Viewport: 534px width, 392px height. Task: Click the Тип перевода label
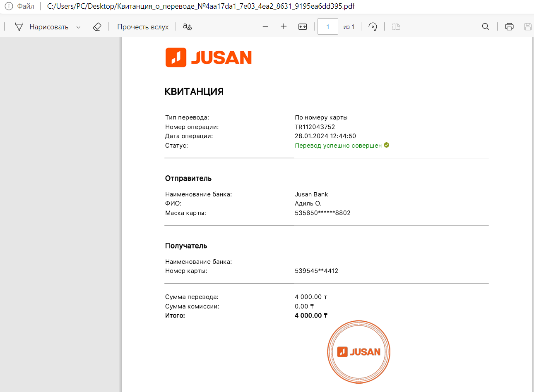pos(187,117)
